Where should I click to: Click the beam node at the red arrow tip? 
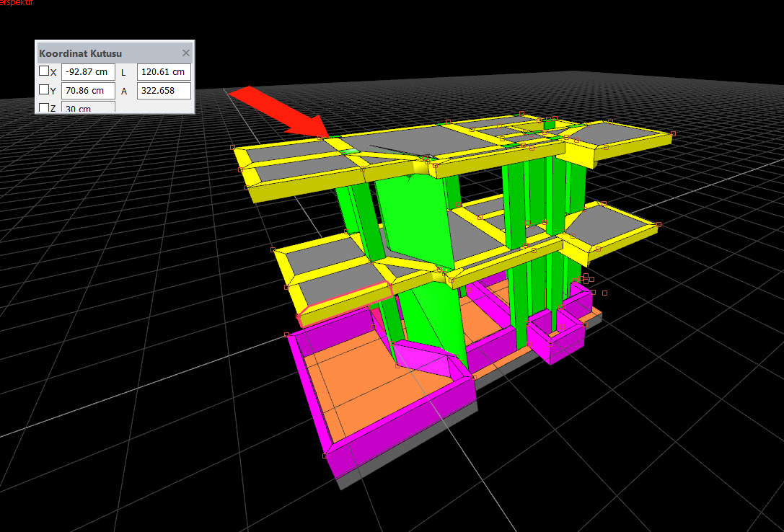[x=326, y=137]
